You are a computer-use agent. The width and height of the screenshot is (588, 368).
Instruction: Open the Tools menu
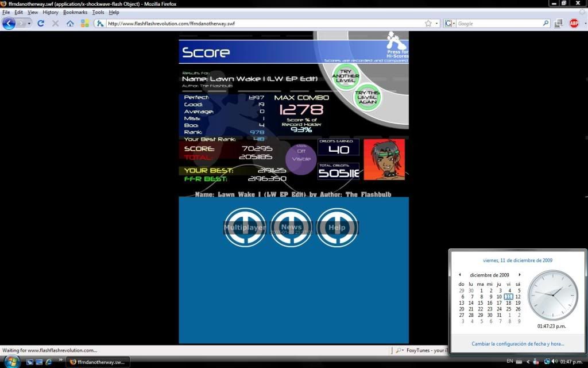click(x=98, y=12)
